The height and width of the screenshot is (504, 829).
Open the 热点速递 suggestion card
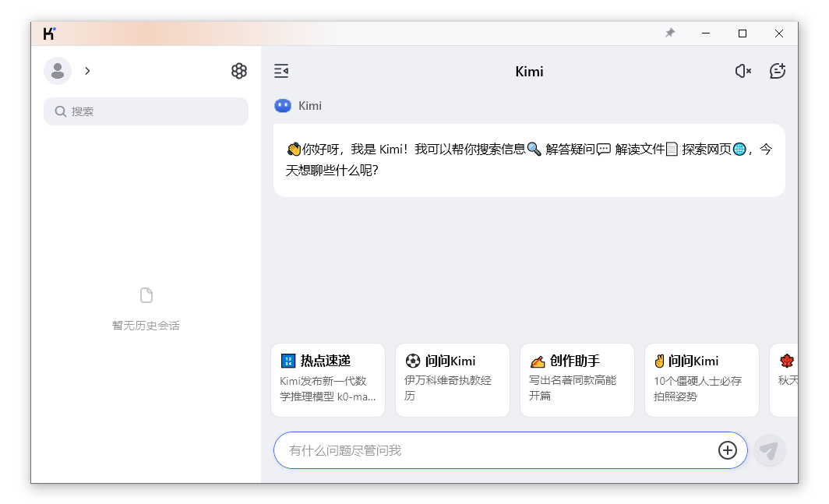[328, 379]
